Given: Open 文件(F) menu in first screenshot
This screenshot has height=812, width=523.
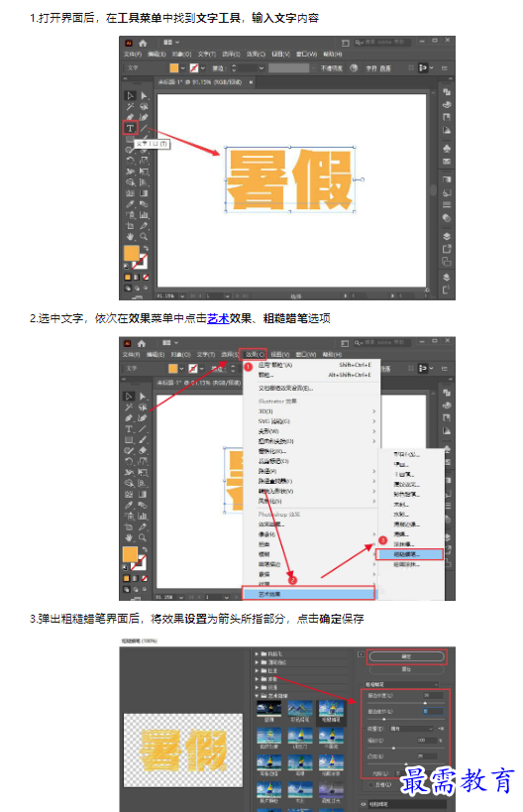Looking at the screenshot, I should click(x=133, y=54).
